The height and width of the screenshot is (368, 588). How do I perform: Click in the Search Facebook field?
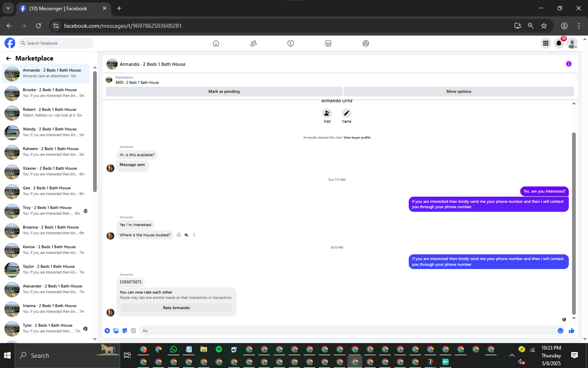pyautogui.click(x=56, y=43)
